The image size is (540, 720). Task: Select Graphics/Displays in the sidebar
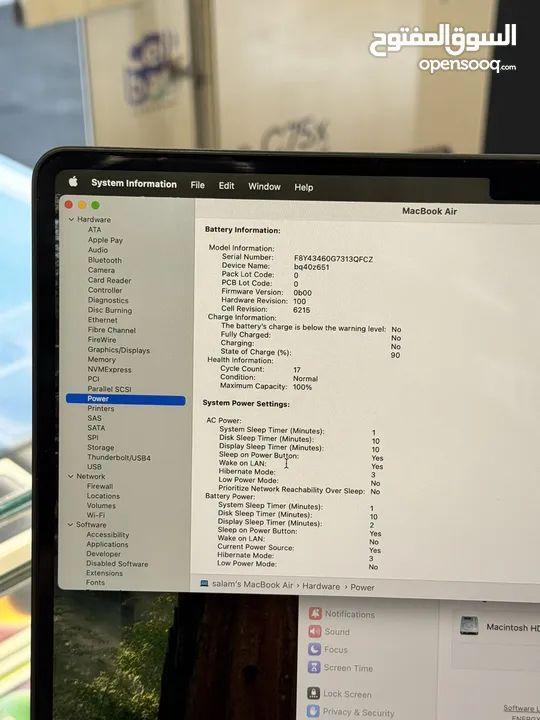pyautogui.click(x=118, y=350)
